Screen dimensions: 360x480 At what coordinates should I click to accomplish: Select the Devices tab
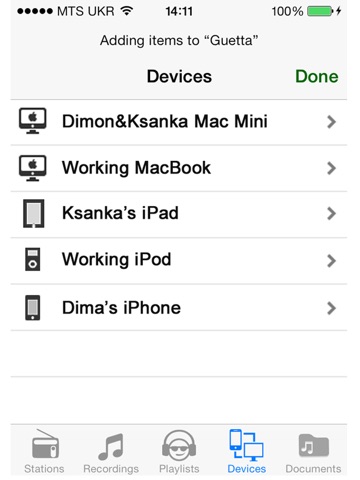coord(247,451)
